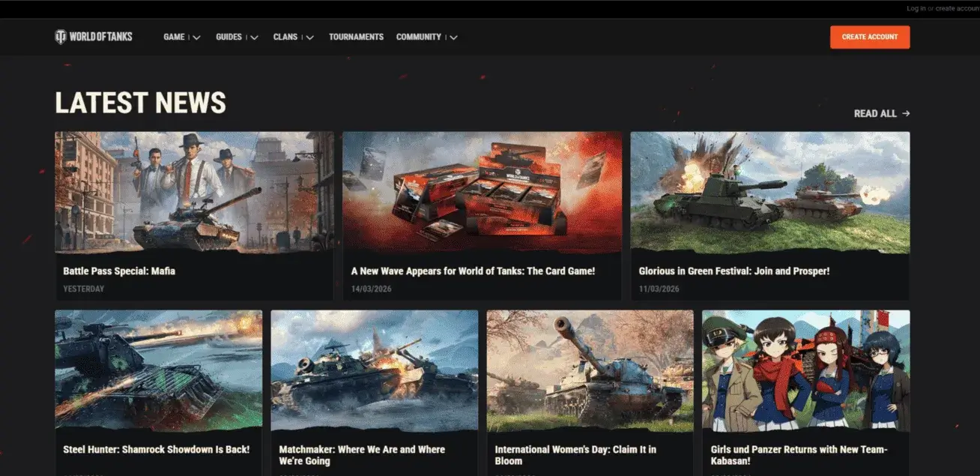Screen dimensions: 980x476
Task: Open the Matchmaker article image
Action: (375, 371)
